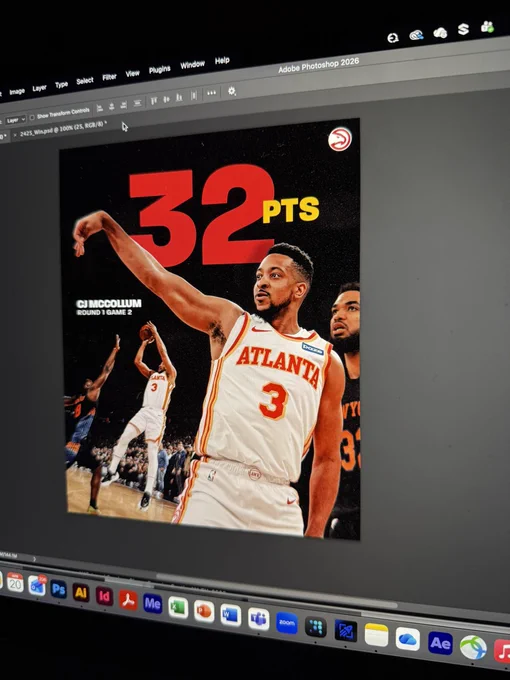Open the Window menu
Screen dimensions: 510x680
point(193,65)
